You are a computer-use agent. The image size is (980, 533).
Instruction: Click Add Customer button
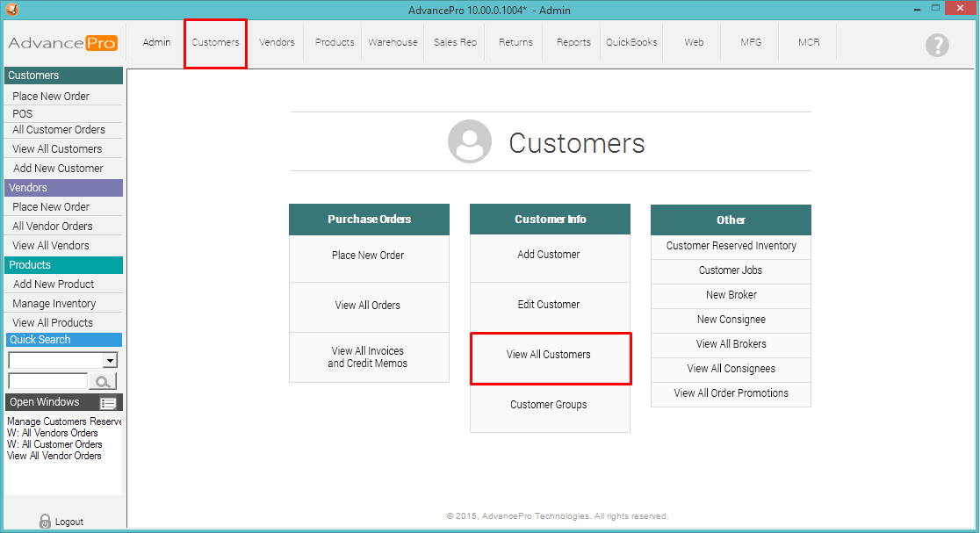click(549, 255)
